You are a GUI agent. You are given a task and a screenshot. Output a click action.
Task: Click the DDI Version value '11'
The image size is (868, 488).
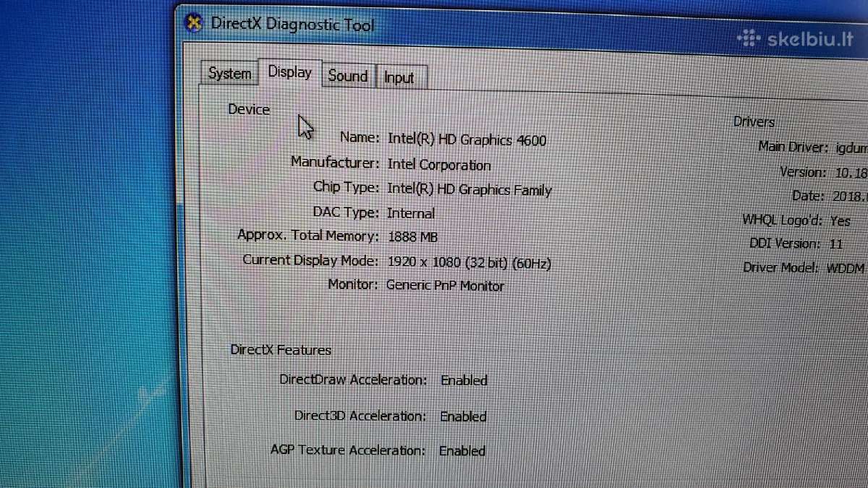click(x=835, y=244)
